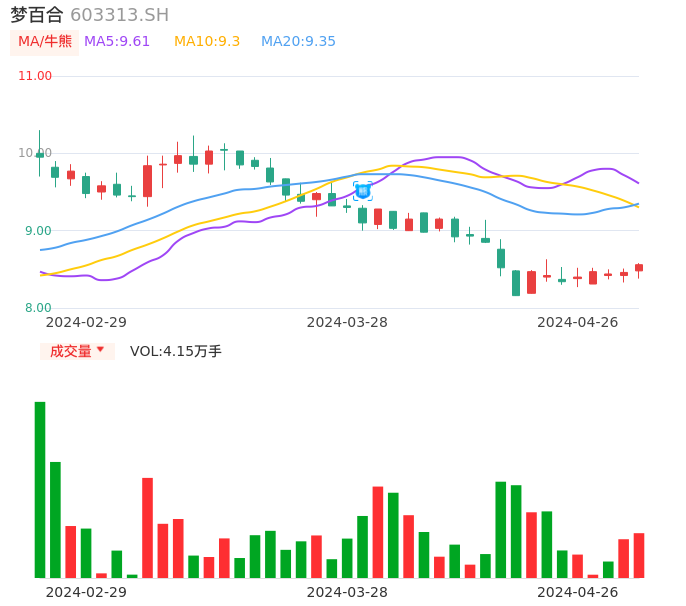Viewport: 686px width, 606px height.
Task: Click the MA5:9.61 legend label
Action: [117, 42]
